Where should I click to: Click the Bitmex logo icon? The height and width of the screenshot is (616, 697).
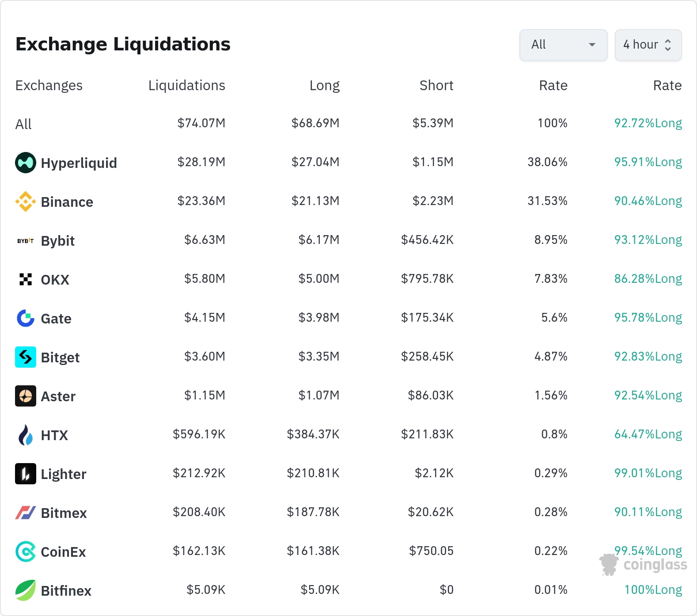(26, 513)
